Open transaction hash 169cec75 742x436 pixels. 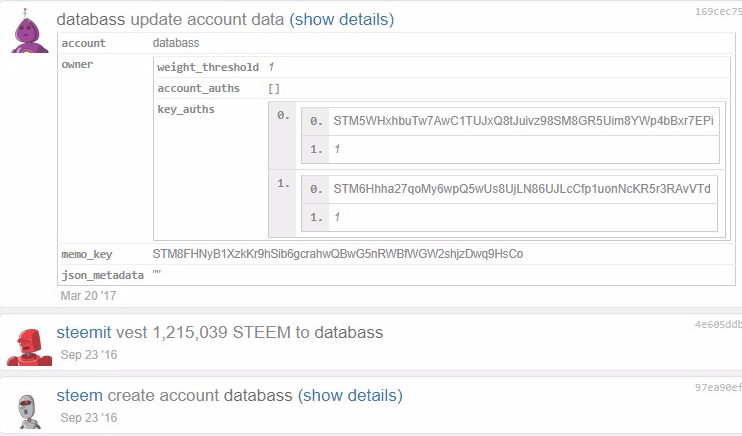click(718, 12)
